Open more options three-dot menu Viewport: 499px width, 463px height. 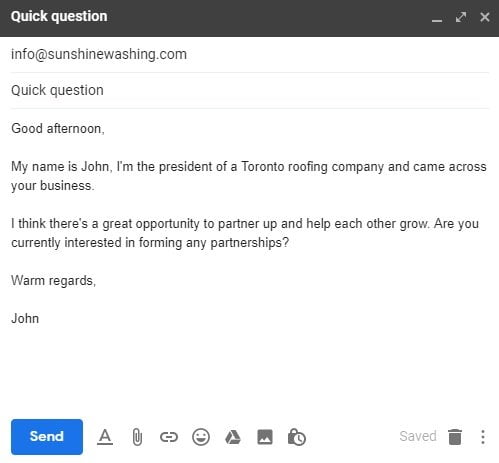[483, 437]
